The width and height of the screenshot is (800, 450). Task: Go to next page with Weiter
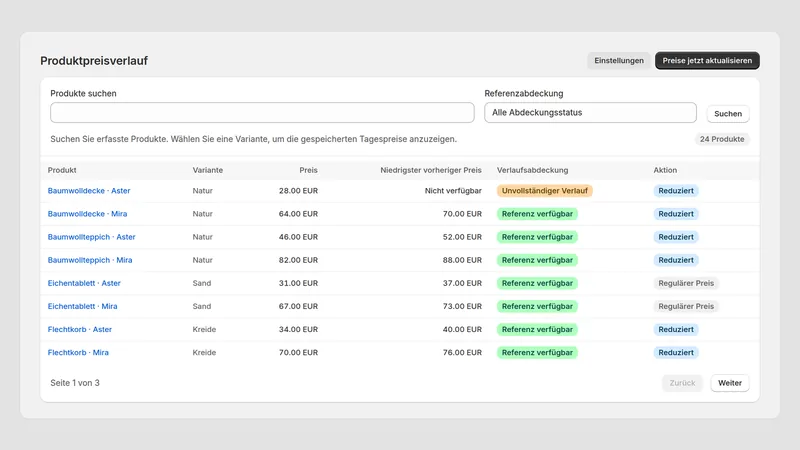[730, 383]
